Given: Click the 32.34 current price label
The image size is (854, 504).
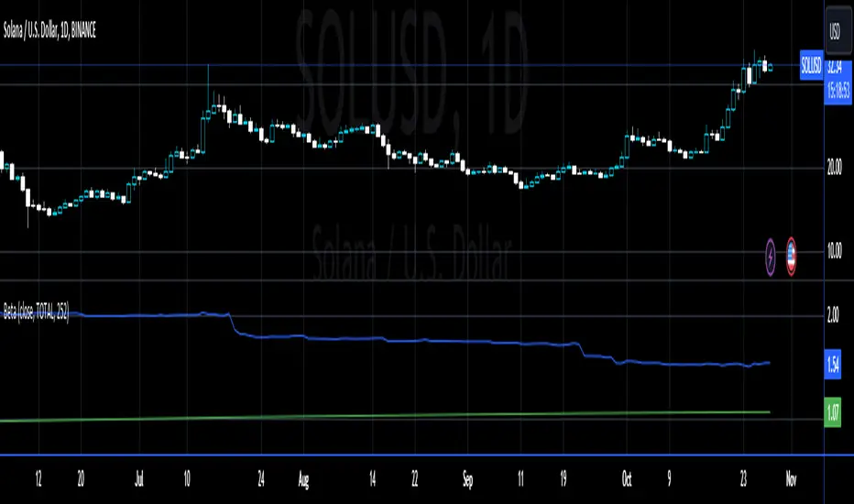Looking at the screenshot, I should pos(835,67).
